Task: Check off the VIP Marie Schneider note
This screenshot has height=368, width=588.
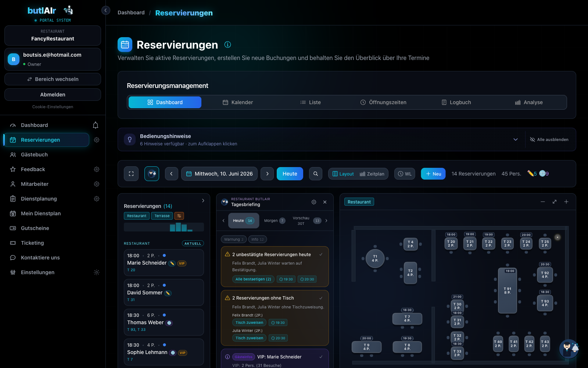Action: point(321,357)
